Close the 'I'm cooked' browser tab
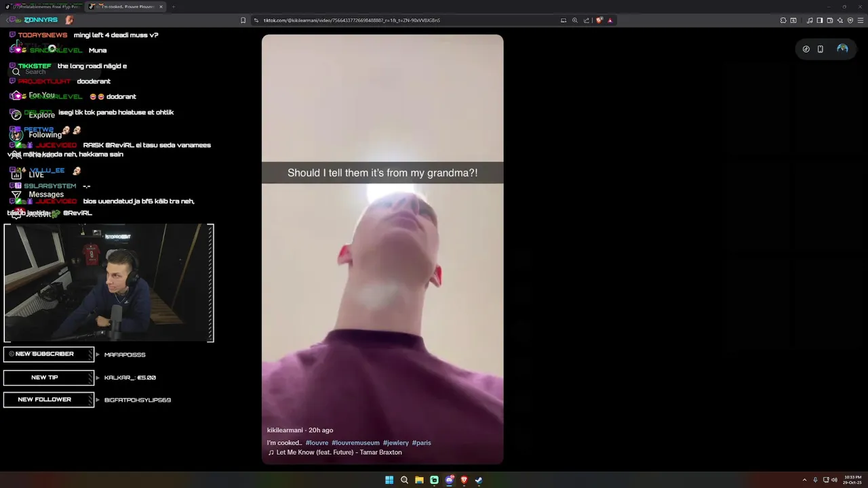Image resolution: width=868 pixels, height=488 pixels. tap(161, 7)
